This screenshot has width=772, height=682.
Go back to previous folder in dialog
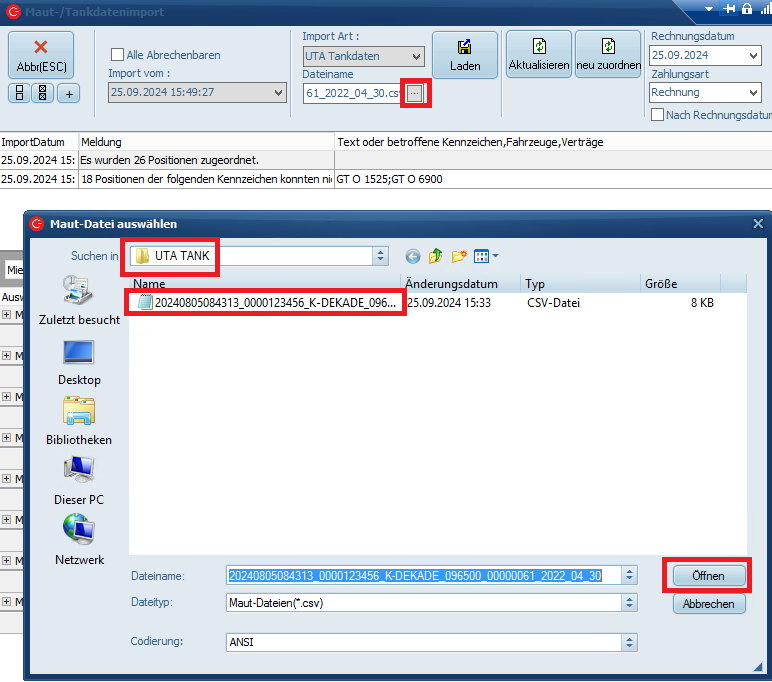point(413,256)
